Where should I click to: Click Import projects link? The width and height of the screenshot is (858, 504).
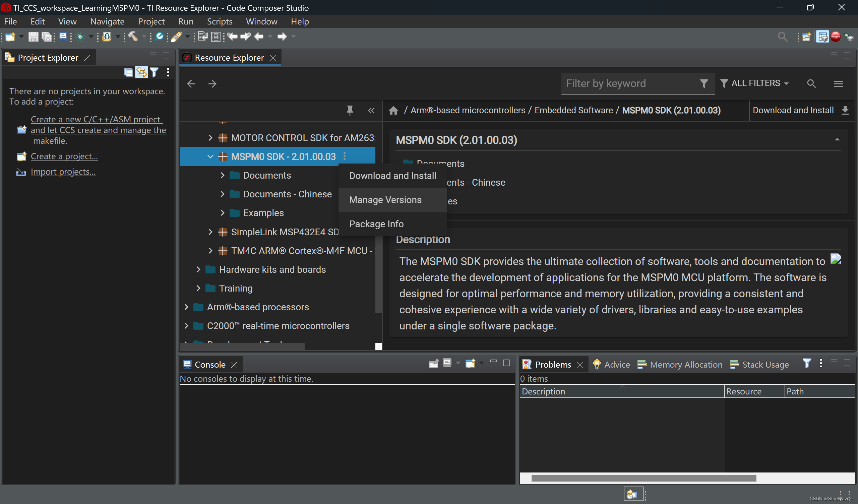tap(63, 172)
